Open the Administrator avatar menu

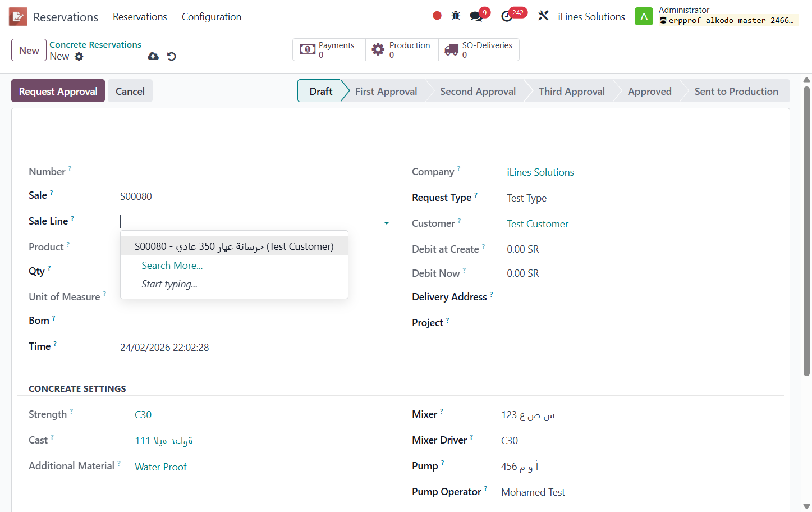point(644,16)
